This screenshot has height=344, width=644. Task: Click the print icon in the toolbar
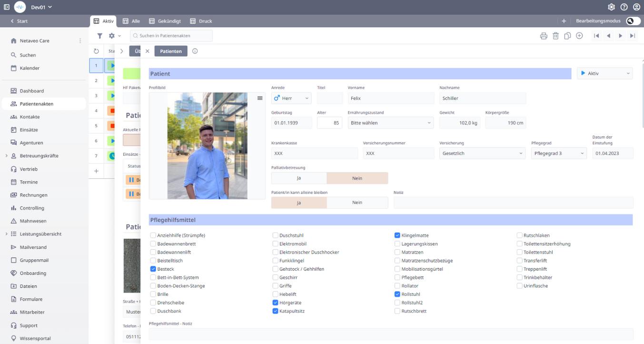tap(544, 36)
